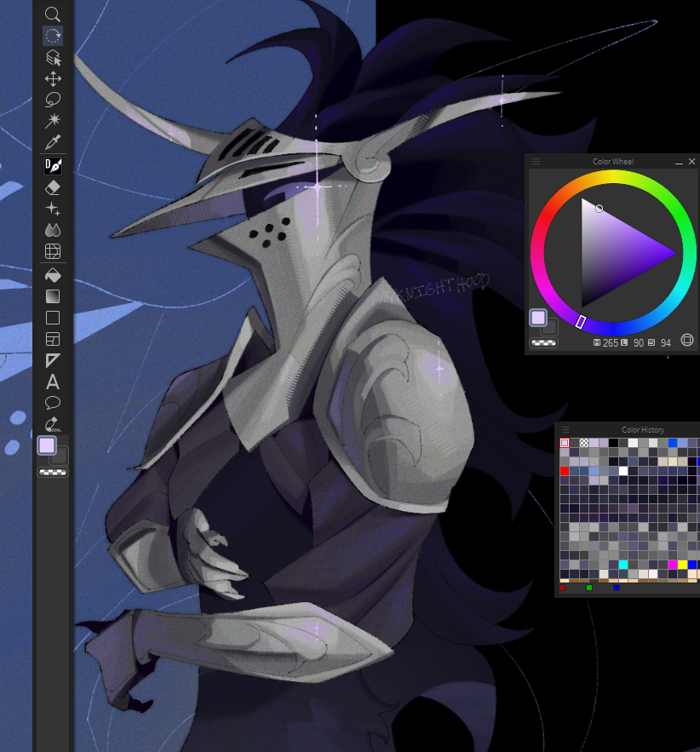Image resolution: width=700 pixels, height=752 pixels.
Task: Click the hue value 265 field
Action: pos(610,342)
